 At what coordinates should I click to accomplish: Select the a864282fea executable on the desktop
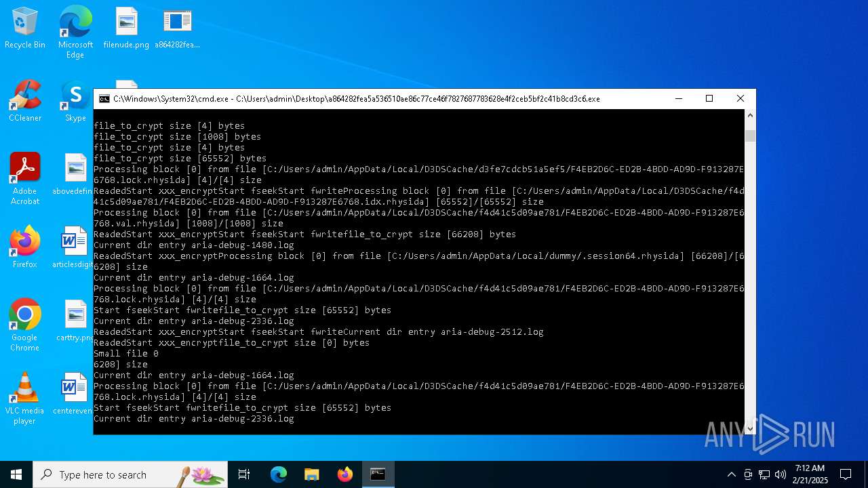177,28
